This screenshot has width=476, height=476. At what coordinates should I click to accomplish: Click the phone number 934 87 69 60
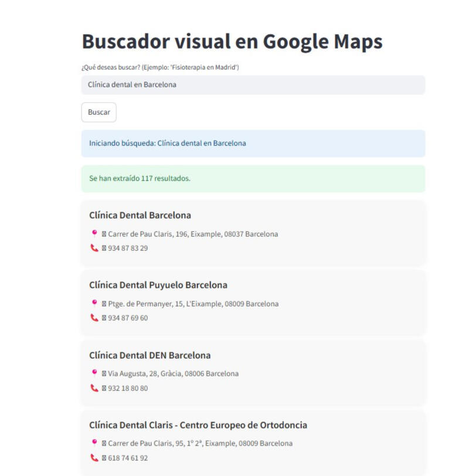pos(128,318)
